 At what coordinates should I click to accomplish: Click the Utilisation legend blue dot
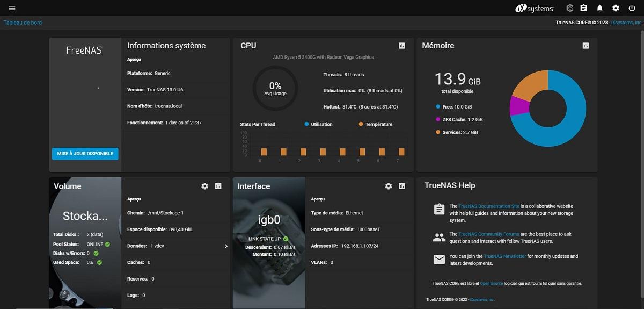click(x=306, y=124)
